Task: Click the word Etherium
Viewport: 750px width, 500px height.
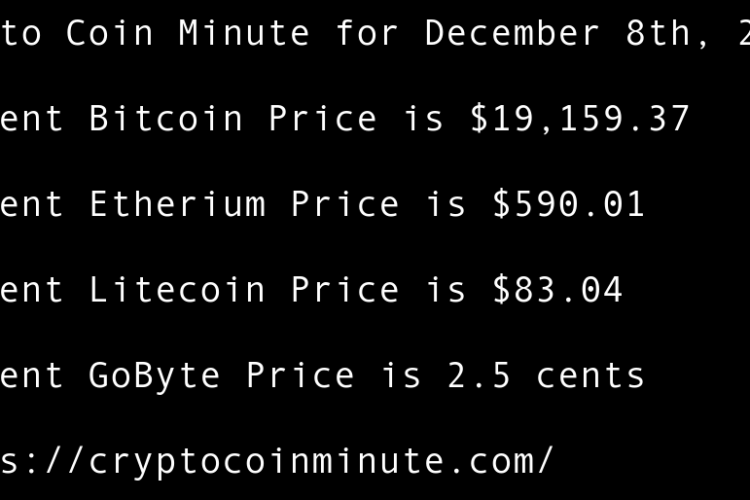Action: [x=177, y=205]
